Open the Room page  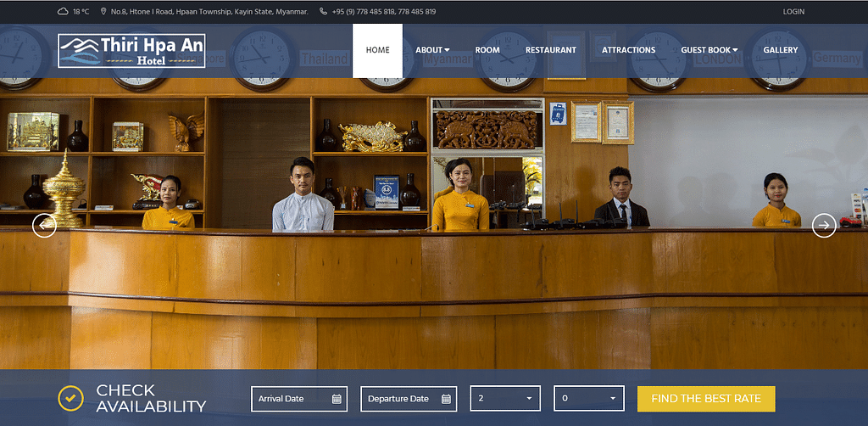click(x=487, y=50)
